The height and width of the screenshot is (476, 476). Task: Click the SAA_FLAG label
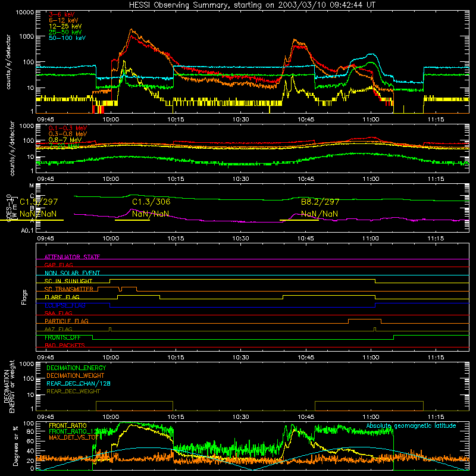tap(58, 313)
